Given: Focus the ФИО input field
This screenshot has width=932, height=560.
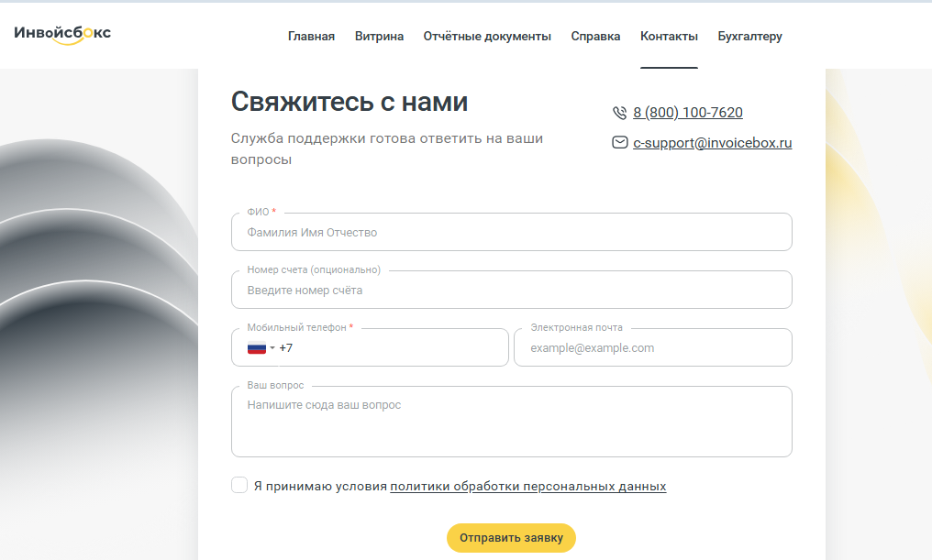Looking at the screenshot, I should pyautogui.click(x=511, y=232).
